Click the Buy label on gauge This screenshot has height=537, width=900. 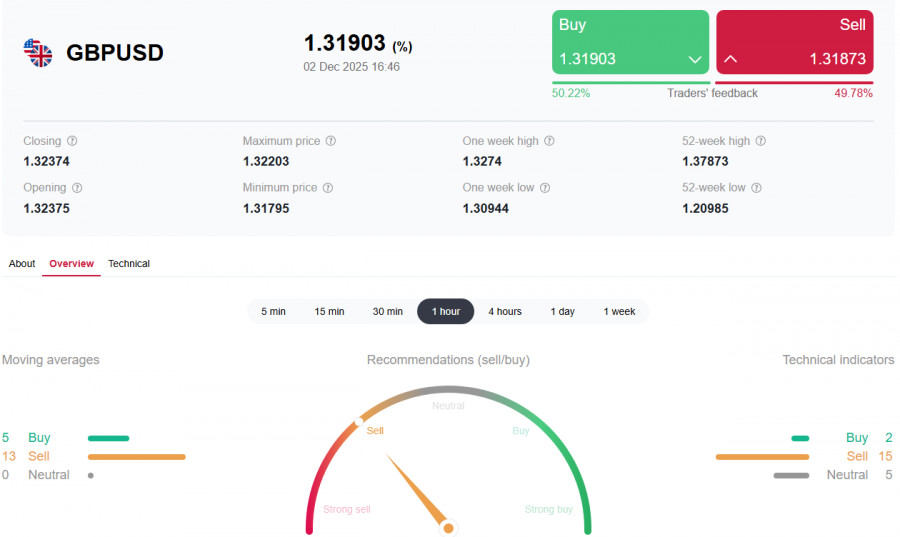521,431
